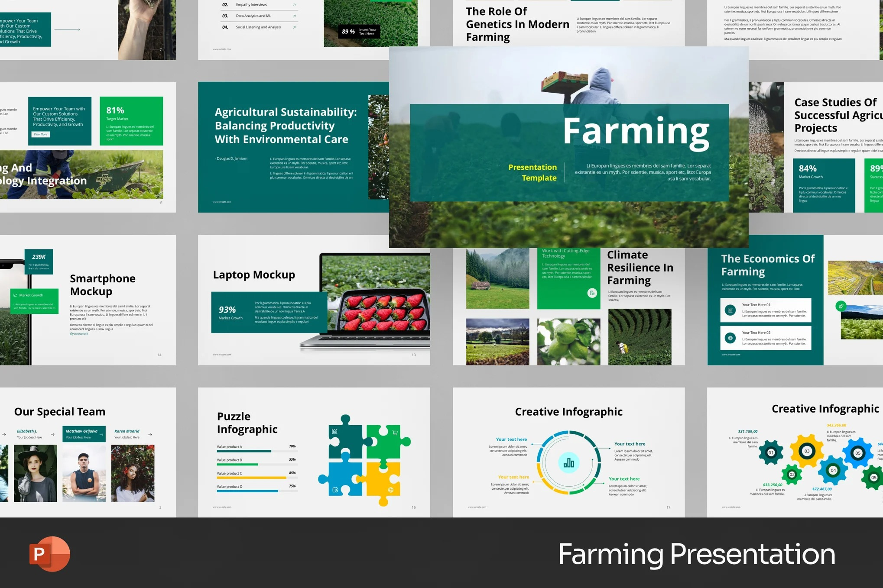Click the arrow next to Karen Madrid

pos(150,434)
